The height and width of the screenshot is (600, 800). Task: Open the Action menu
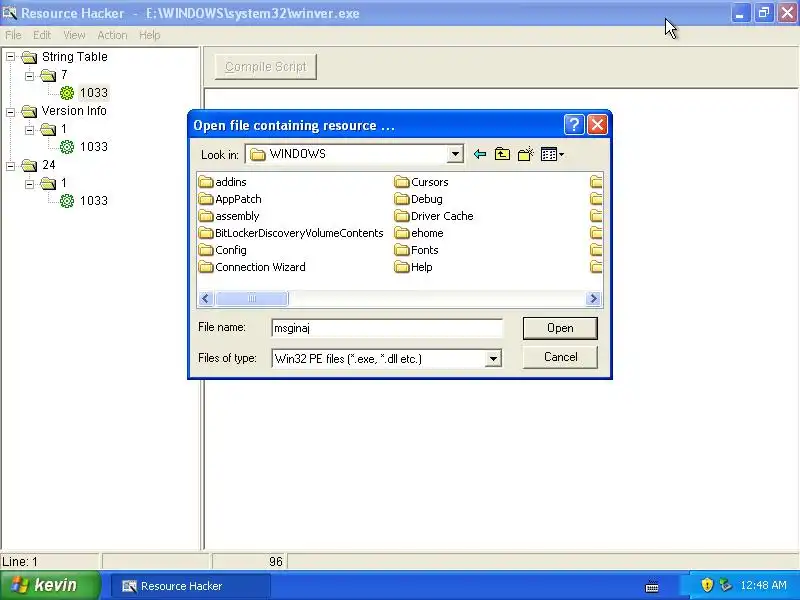112,35
